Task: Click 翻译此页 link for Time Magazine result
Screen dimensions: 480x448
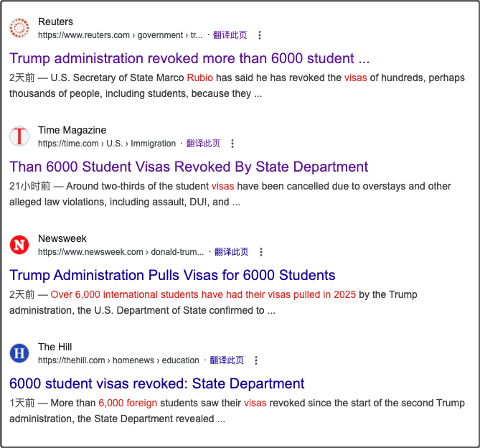Action: 203,144
